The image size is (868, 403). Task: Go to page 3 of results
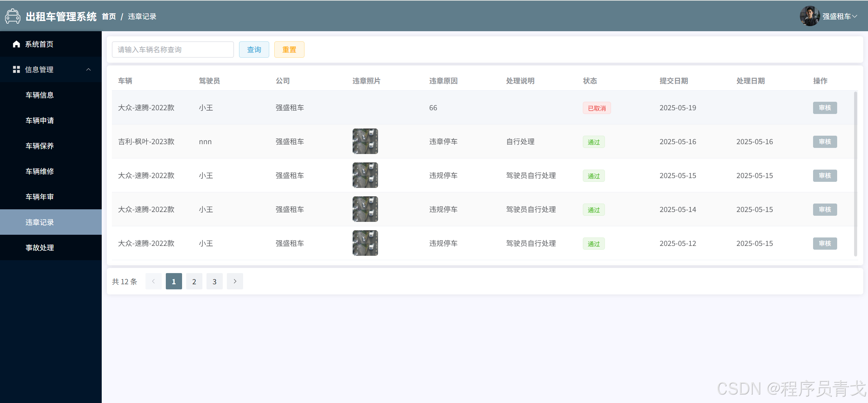coord(214,281)
